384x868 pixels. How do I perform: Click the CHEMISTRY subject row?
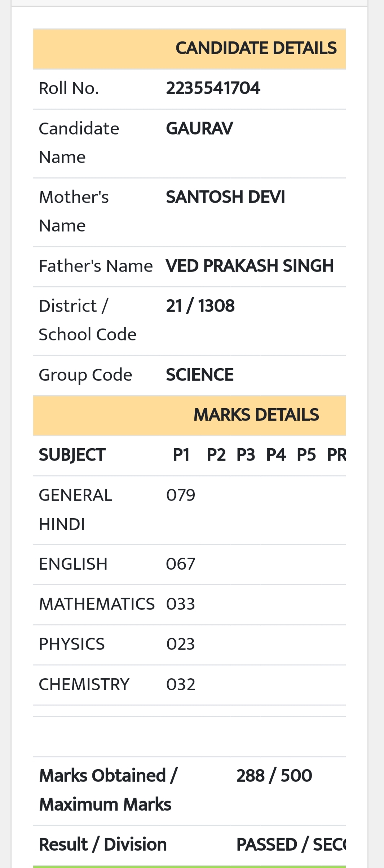[189, 685]
